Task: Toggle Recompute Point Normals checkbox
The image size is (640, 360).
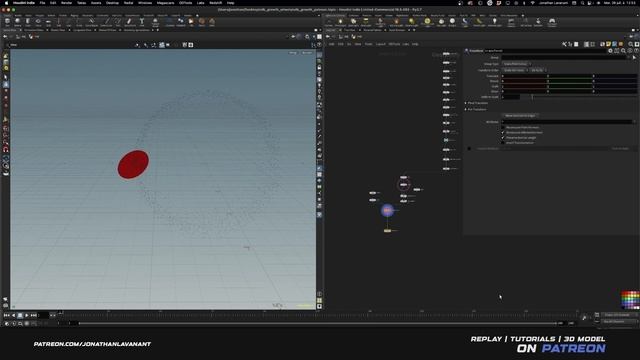Action: click(x=503, y=127)
